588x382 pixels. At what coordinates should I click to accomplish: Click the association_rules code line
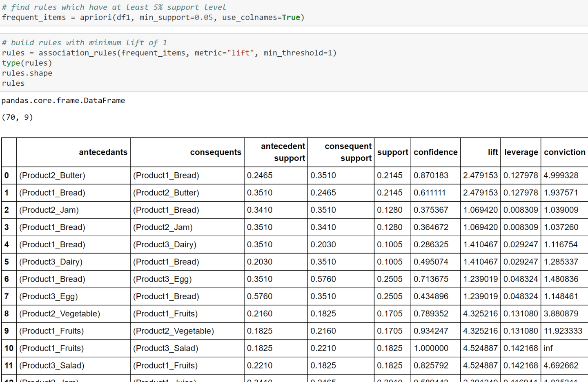169,53
